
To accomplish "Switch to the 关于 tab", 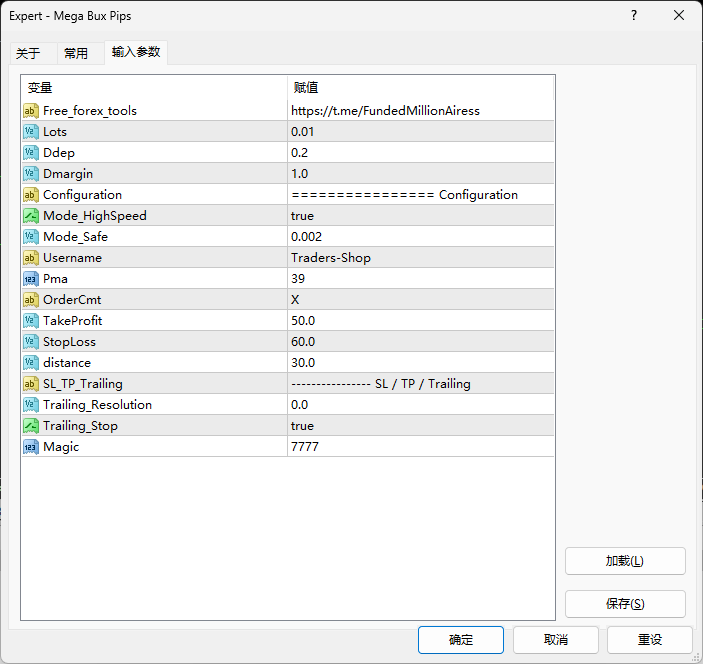I will 28,54.
